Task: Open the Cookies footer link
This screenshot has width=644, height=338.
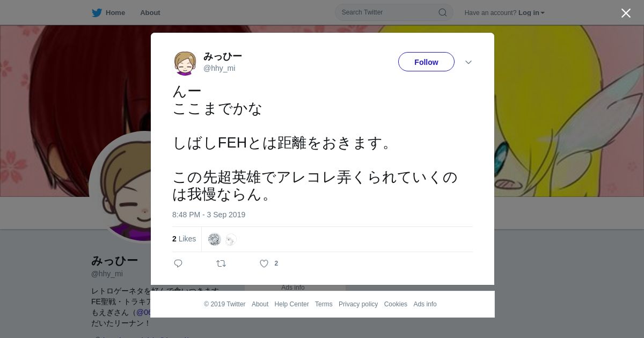Action: [x=396, y=304]
